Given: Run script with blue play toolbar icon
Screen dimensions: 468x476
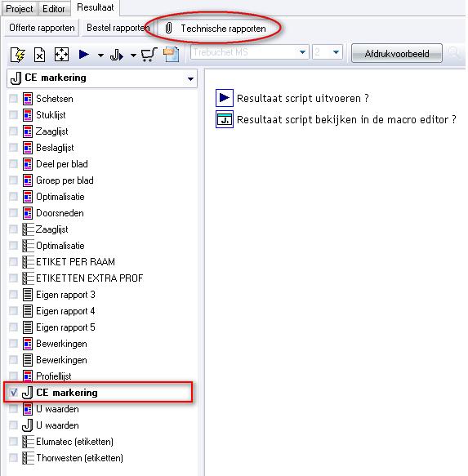Looking at the screenshot, I should [x=84, y=55].
